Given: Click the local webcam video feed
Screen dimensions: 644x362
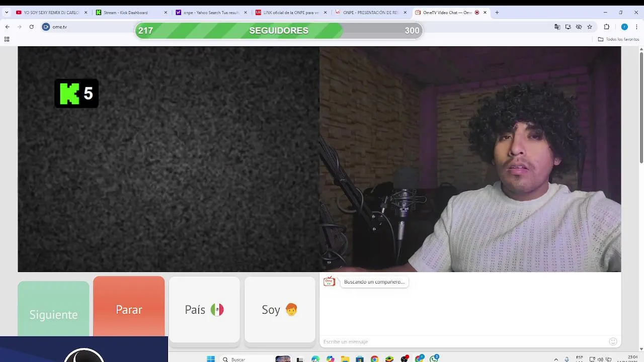Looking at the screenshot, I should [x=470, y=159].
